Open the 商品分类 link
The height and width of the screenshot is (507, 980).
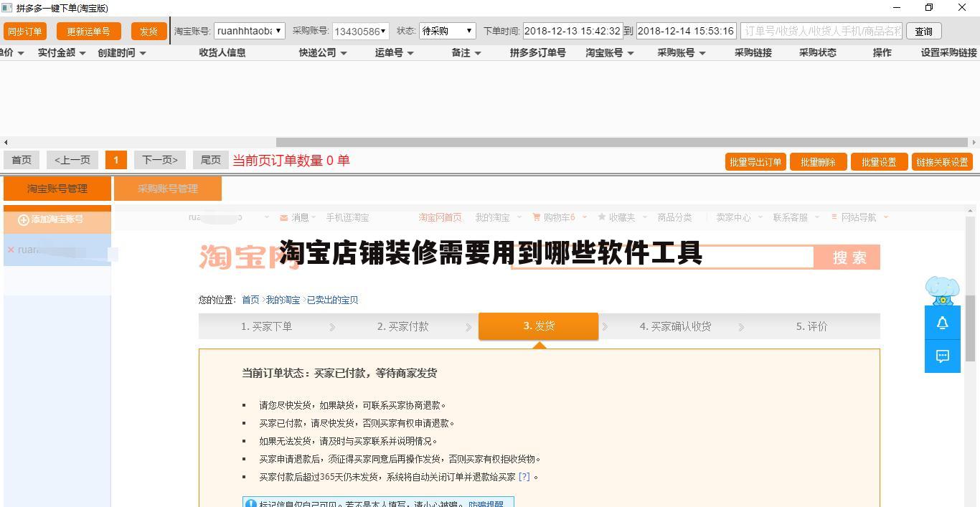point(675,217)
